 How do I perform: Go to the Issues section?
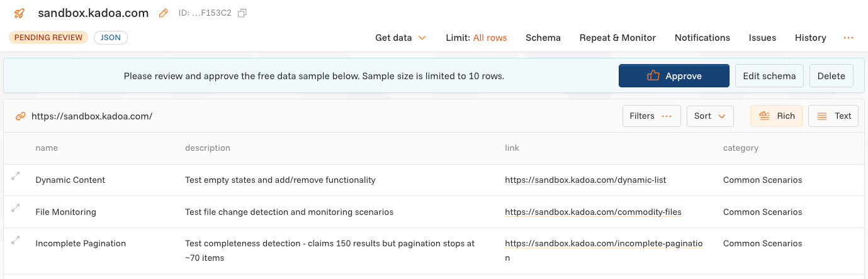pyautogui.click(x=762, y=38)
